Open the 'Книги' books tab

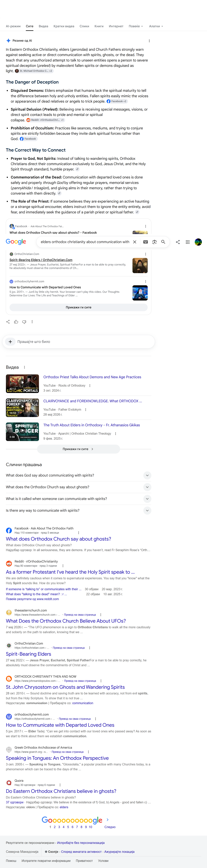pyautogui.click(x=99, y=26)
